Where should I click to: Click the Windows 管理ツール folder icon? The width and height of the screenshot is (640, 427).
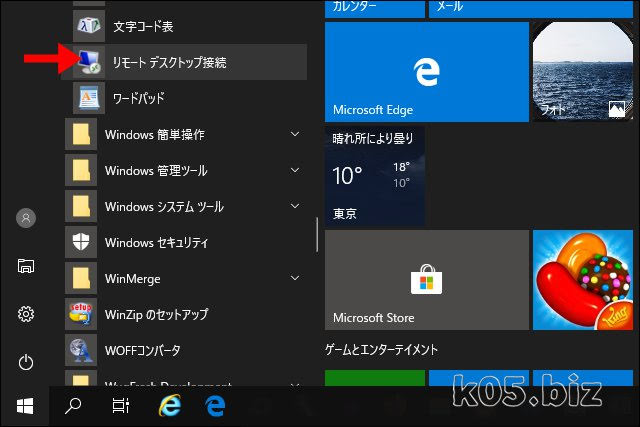[81, 170]
